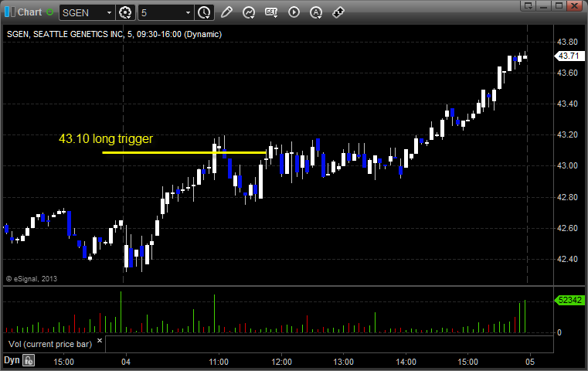Click the 04 date axis label
Screen dimensions: 588x371
click(126, 362)
